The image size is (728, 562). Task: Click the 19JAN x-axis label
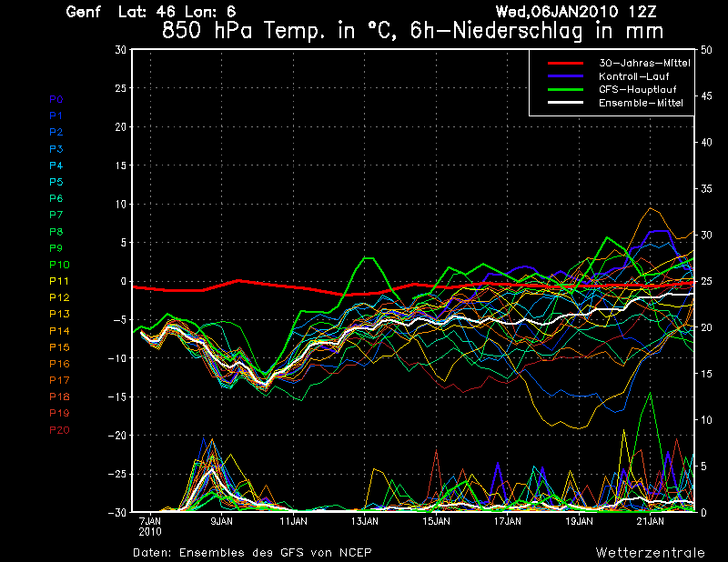pos(579,521)
